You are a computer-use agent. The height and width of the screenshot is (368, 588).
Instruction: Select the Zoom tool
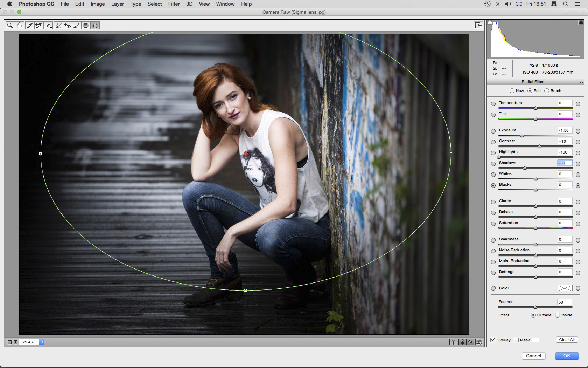click(x=10, y=26)
